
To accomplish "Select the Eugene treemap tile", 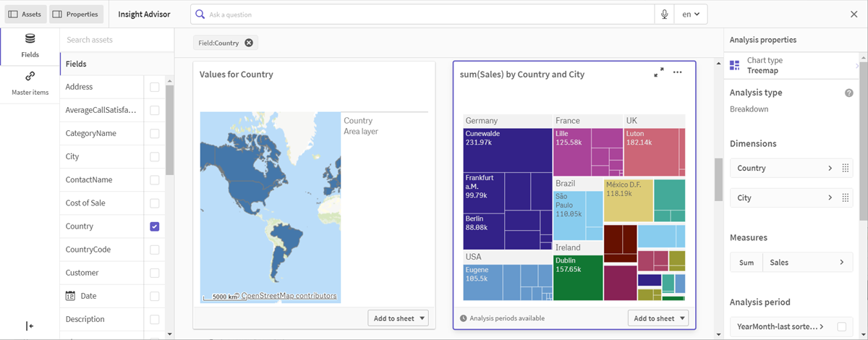I will [x=482, y=282].
